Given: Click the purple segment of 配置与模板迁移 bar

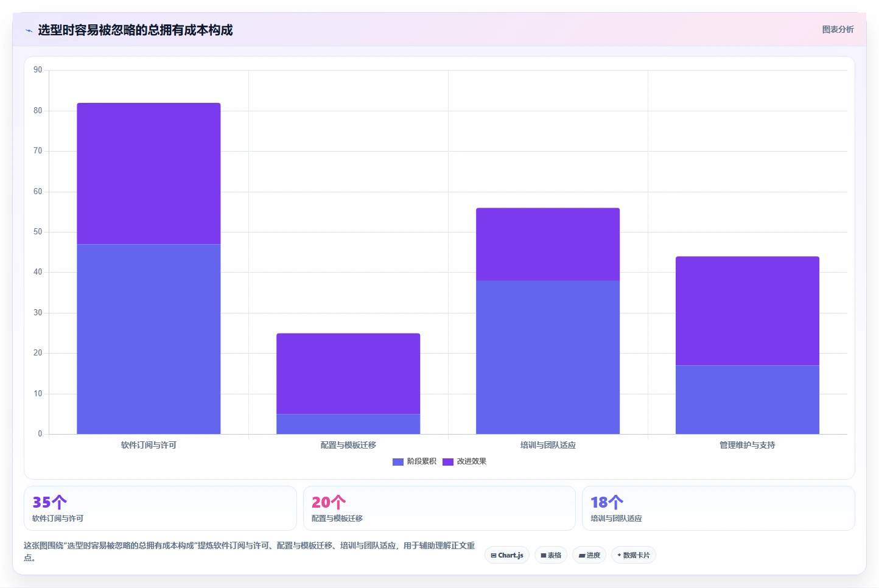Looking at the screenshot, I should coord(348,374).
